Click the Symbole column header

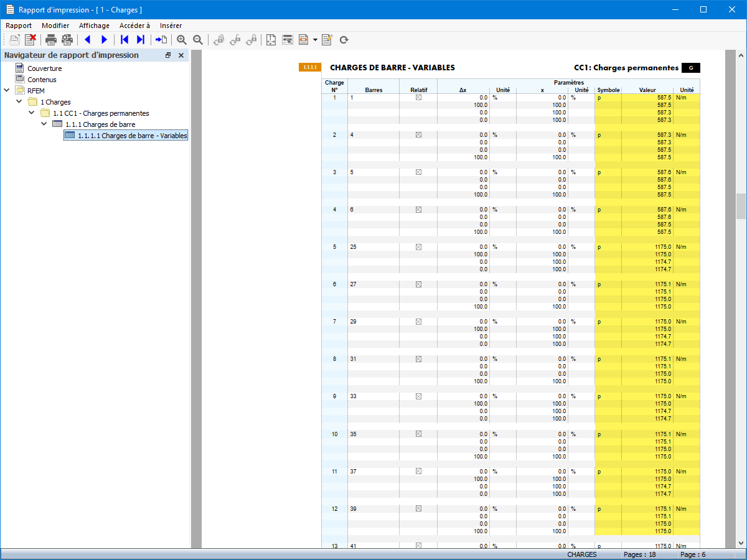608,90
